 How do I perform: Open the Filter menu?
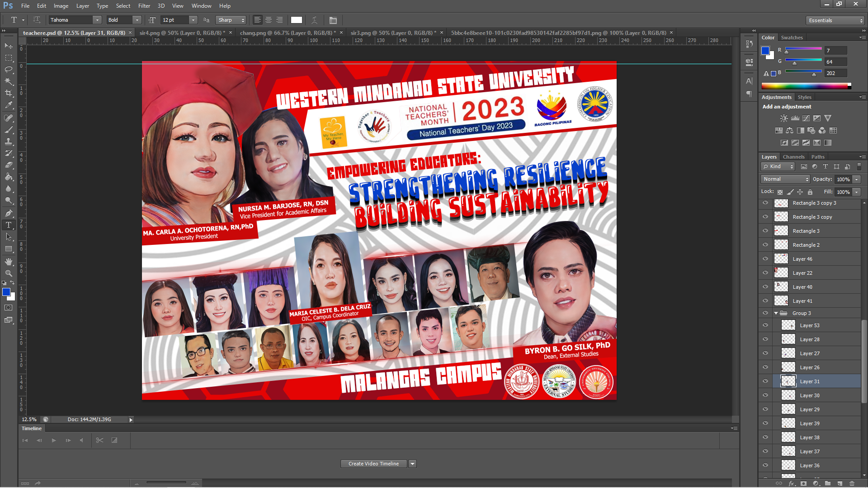[144, 6]
